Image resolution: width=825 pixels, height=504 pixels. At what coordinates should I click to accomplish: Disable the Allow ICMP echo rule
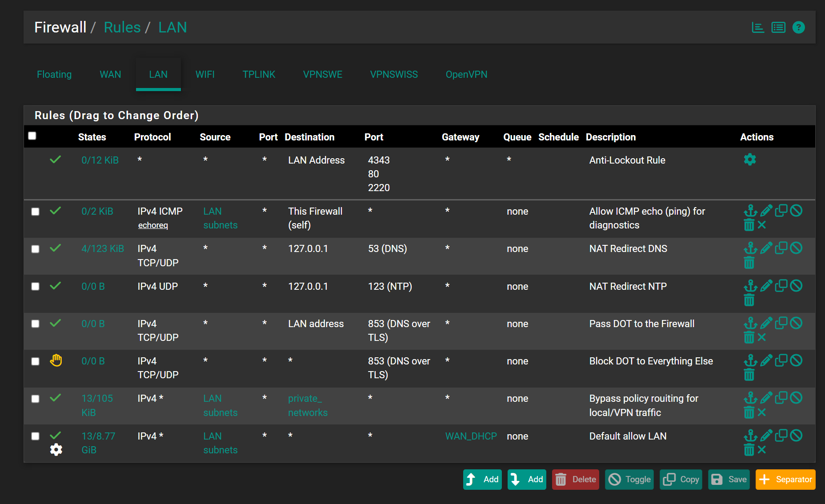tap(796, 211)
